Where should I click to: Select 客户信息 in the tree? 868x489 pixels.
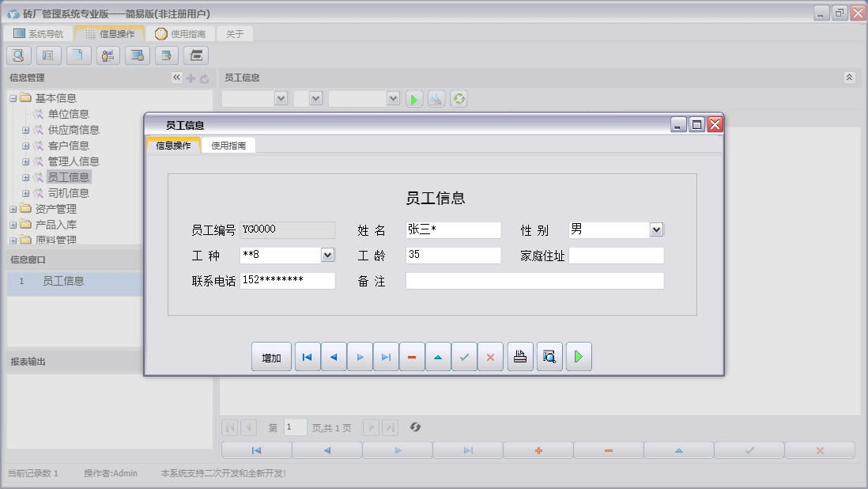click(68, 146)
